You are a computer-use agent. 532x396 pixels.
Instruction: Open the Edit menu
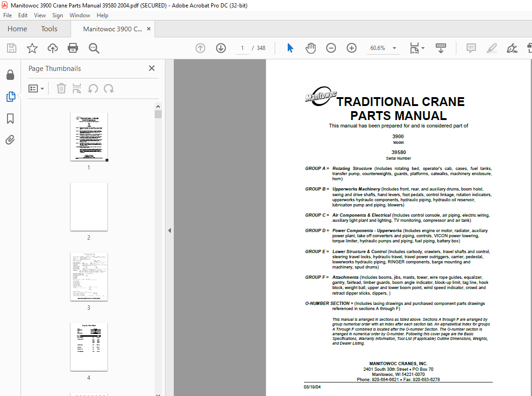tap(23, 15)
